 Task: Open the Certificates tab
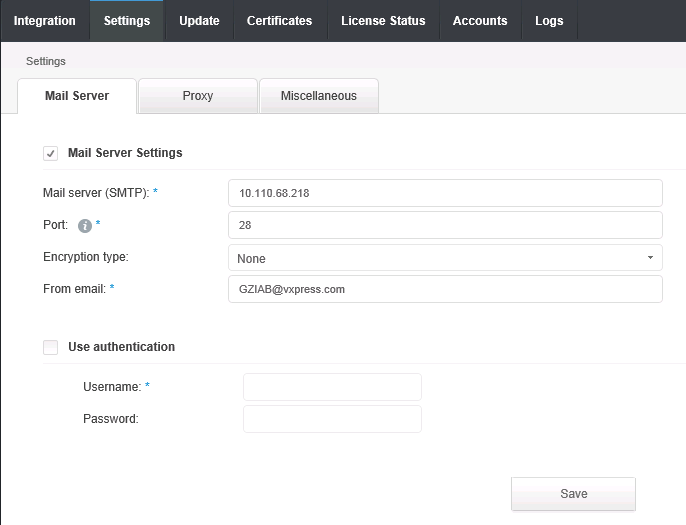(x=279, y=21)
